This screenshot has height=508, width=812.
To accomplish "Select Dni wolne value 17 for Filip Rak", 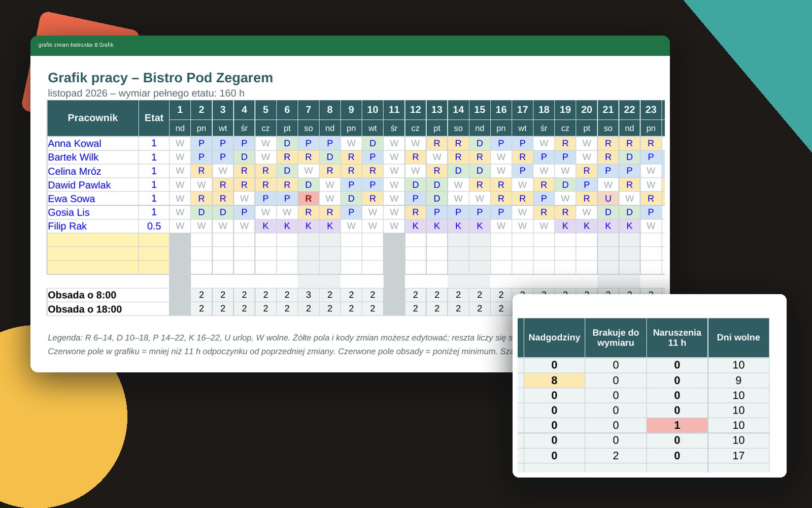I will point(738,456).
